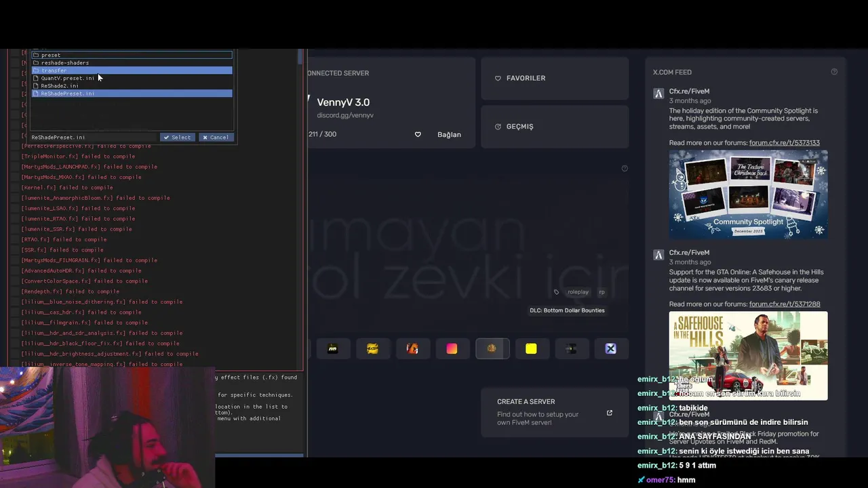
Task: Click ConvertColorSpace.fx error line
Action: (x=84, y=281)
